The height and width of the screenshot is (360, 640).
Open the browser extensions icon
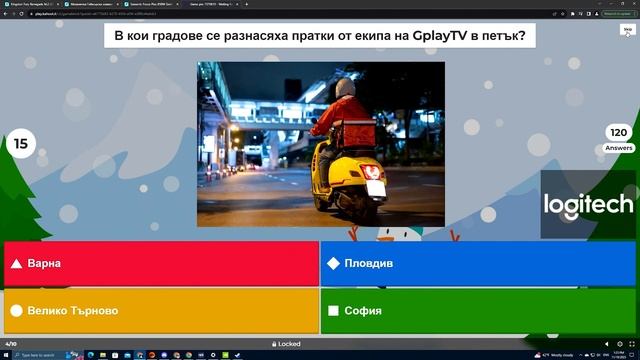coord(573,13)
